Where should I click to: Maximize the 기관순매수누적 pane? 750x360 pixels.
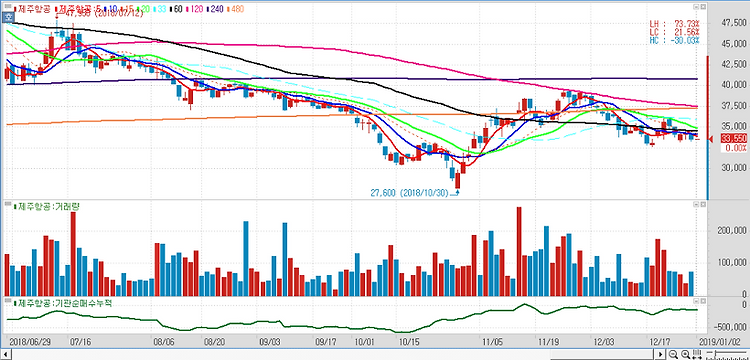pos(703,301)
